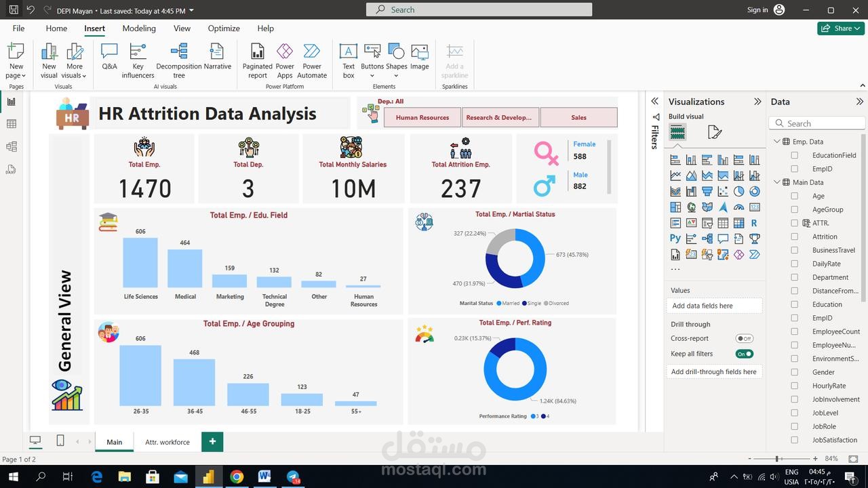Add Narrative visual from the ribbon
Screen dimensions: 868x488
pos(217,57)
